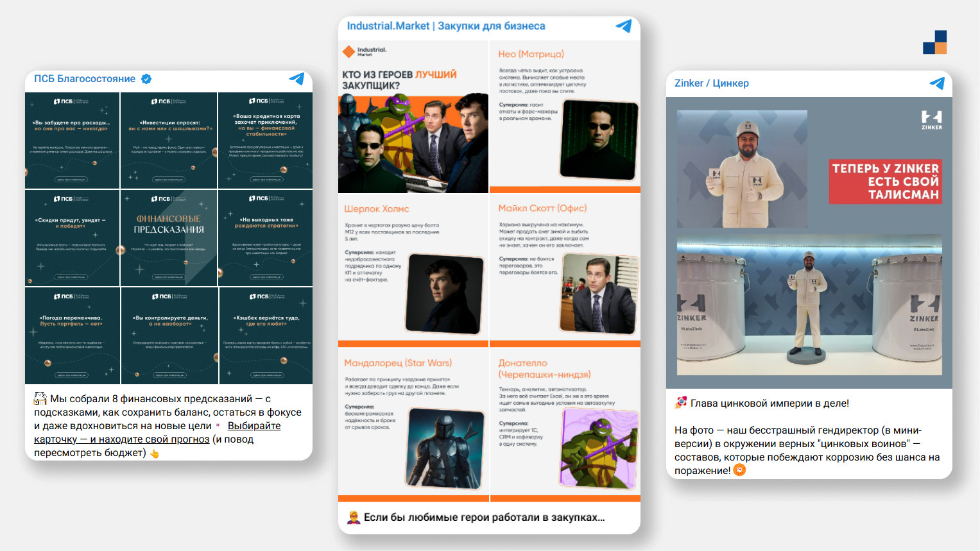Click the 'Глава цинковой империи в деле!' line

tap(769, 403)
